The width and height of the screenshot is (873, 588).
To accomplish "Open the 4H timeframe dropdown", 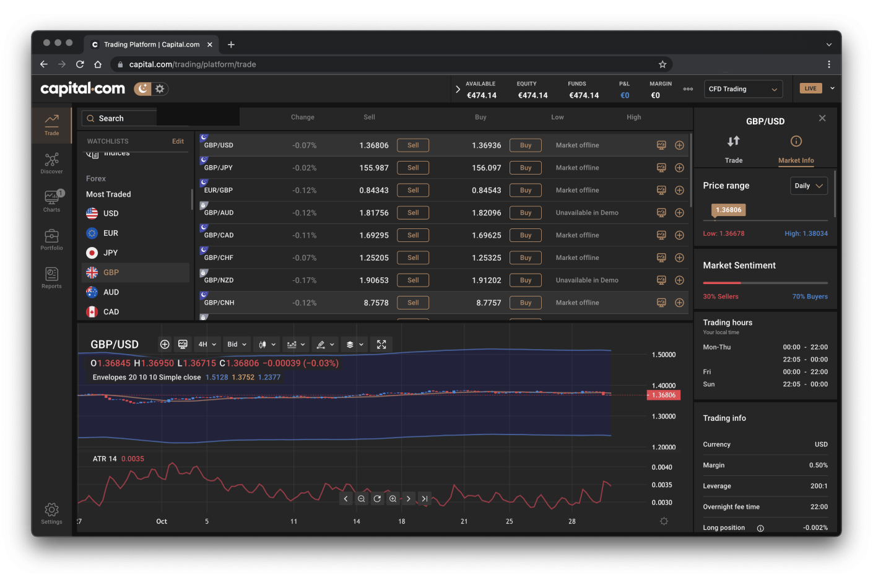I will [x=207, y=344].
